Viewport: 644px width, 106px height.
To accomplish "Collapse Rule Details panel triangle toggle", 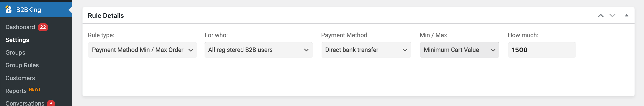I will coord(626,15).
